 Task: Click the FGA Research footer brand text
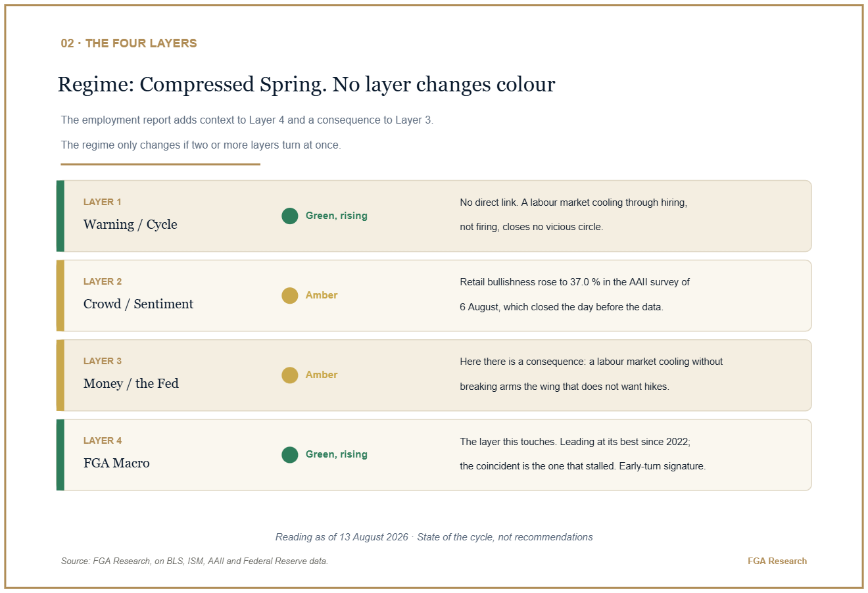(777, 561)
